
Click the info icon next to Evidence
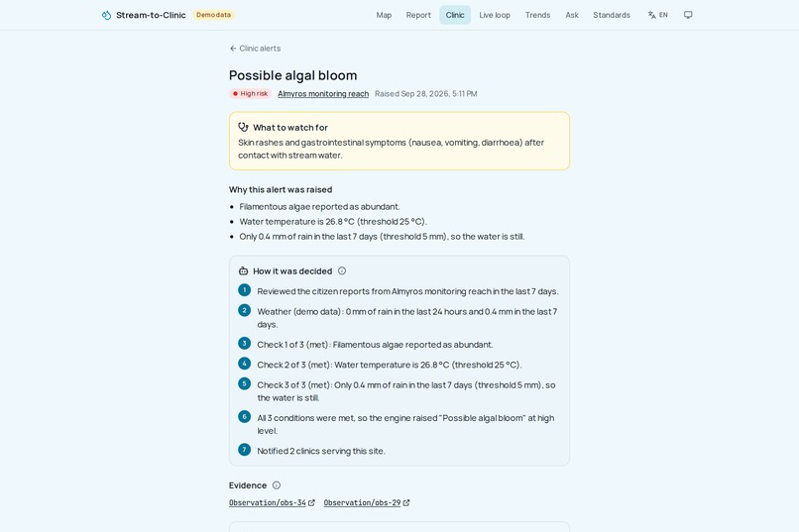click(277, 485)
